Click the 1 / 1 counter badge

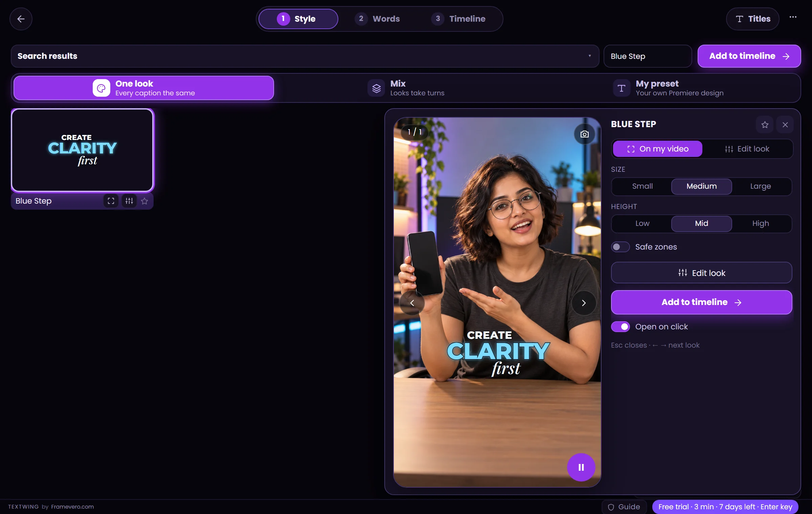tap(414, 132)
